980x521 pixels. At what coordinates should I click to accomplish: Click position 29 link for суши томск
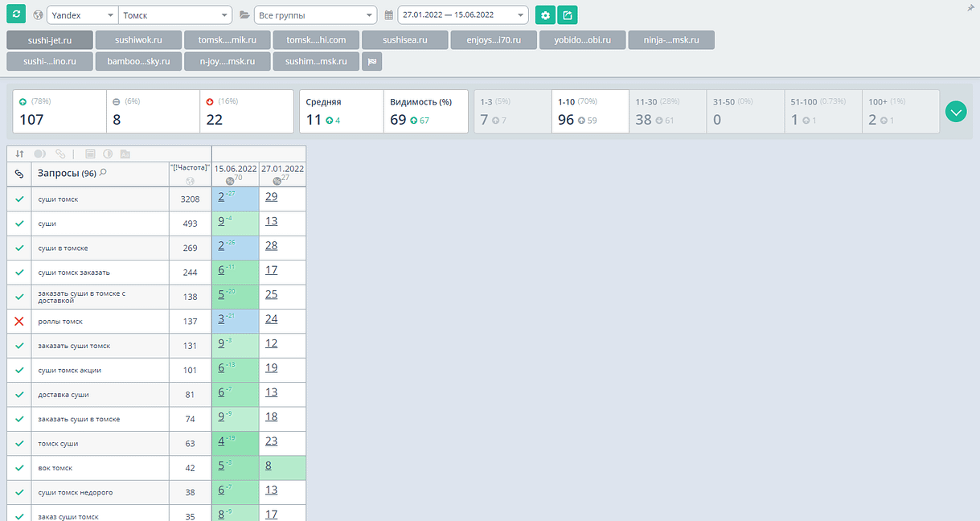pyautogui.click(x=272, y=197)
